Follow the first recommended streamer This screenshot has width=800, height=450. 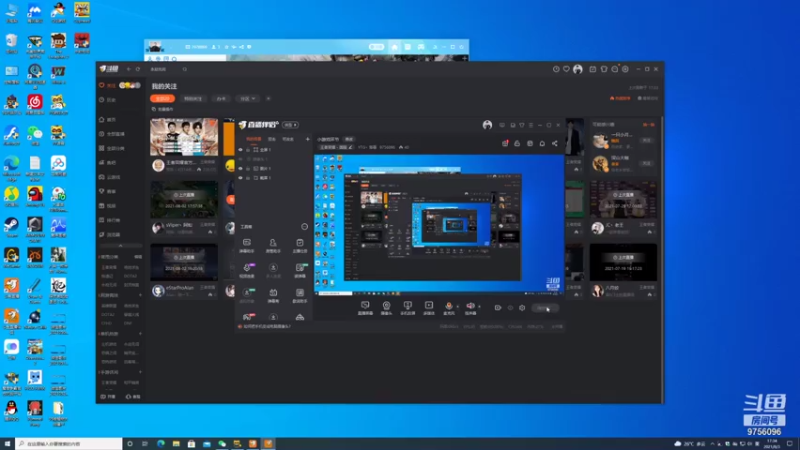pyautogui.click(x=646, y=140)
